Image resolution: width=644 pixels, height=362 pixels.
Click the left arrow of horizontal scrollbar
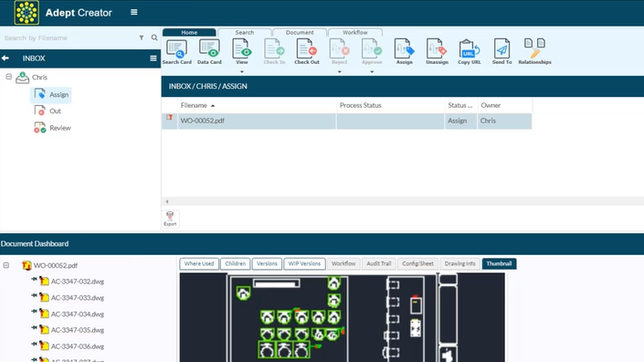167,202
